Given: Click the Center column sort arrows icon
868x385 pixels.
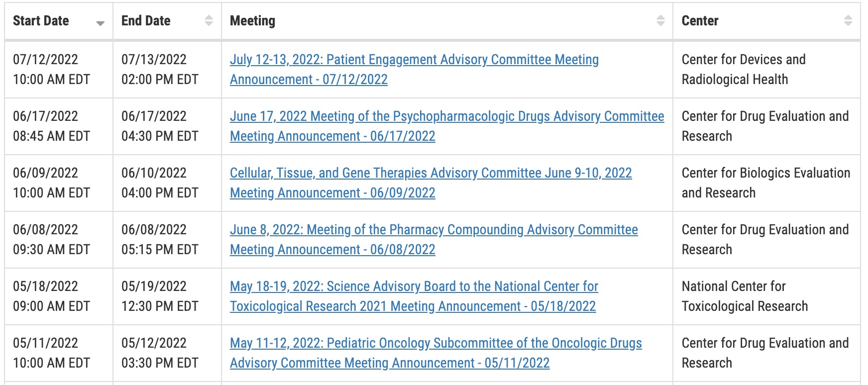Looking at the screenshot, I should point(848,20).
